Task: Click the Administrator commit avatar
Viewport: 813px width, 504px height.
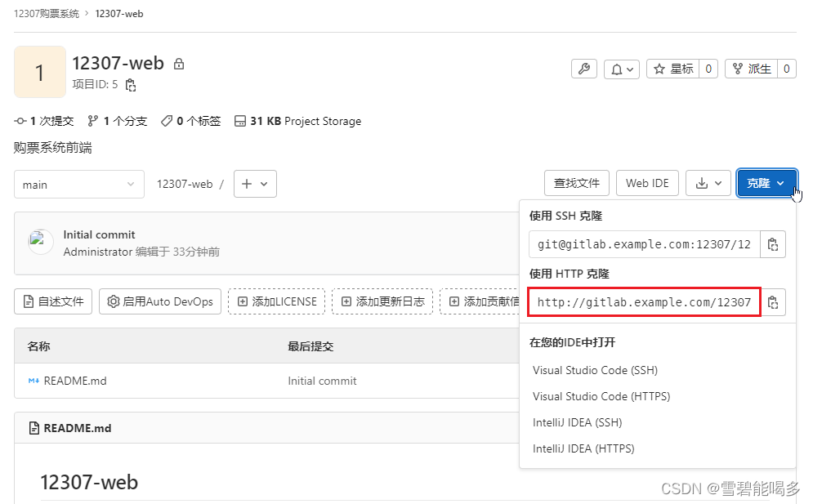Action: point(40,243)
